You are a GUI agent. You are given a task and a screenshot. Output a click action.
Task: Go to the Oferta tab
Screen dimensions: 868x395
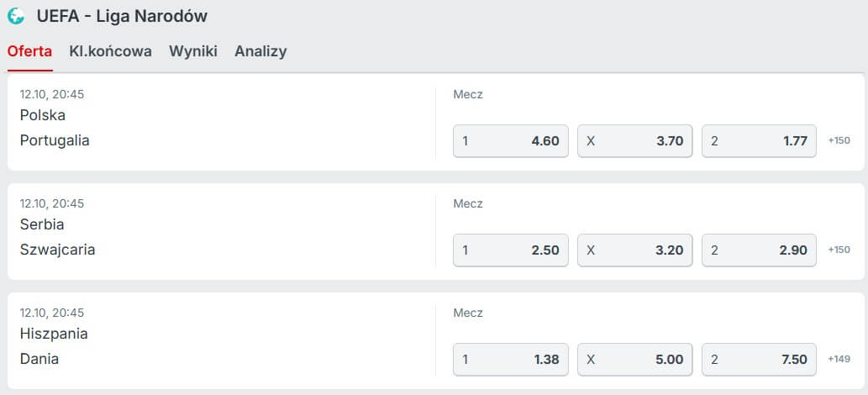(30, 51)
